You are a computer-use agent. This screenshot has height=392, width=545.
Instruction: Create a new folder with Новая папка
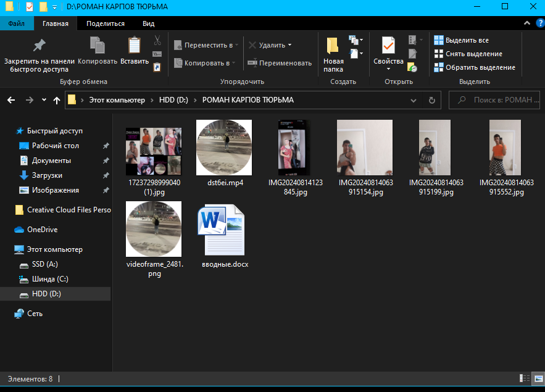tap(333, 55)
